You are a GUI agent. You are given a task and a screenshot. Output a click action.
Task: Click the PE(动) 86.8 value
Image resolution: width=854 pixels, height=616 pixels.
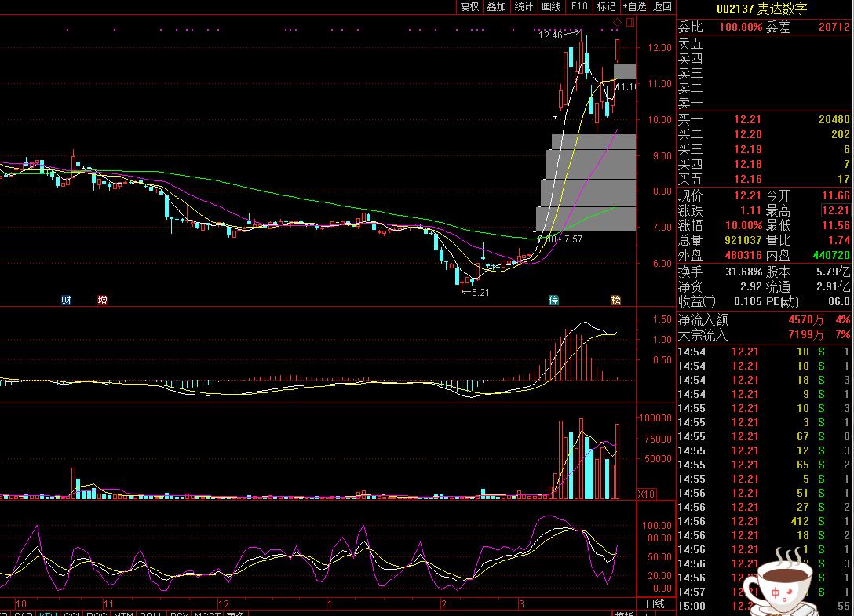point(839,301)
